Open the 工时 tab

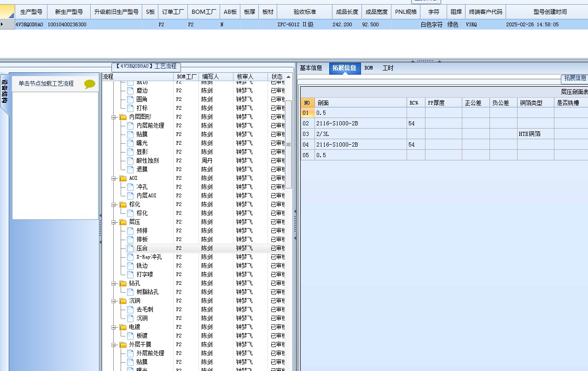click(388, 68)
